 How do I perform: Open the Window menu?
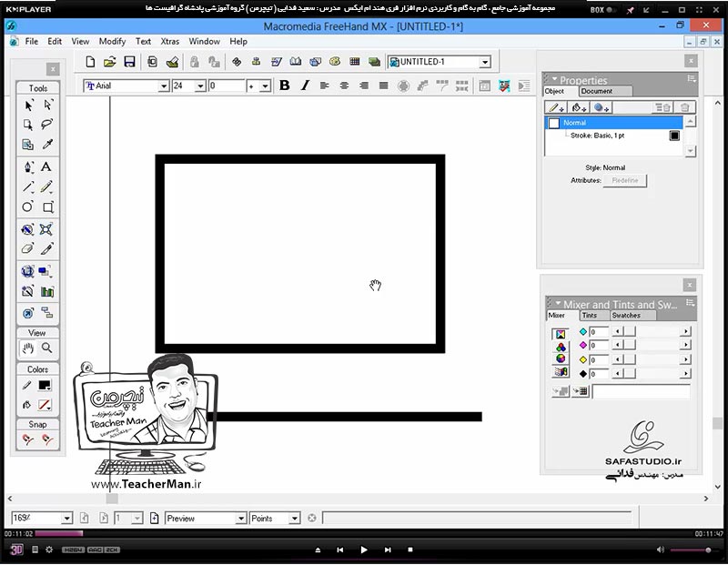[204, 41]
